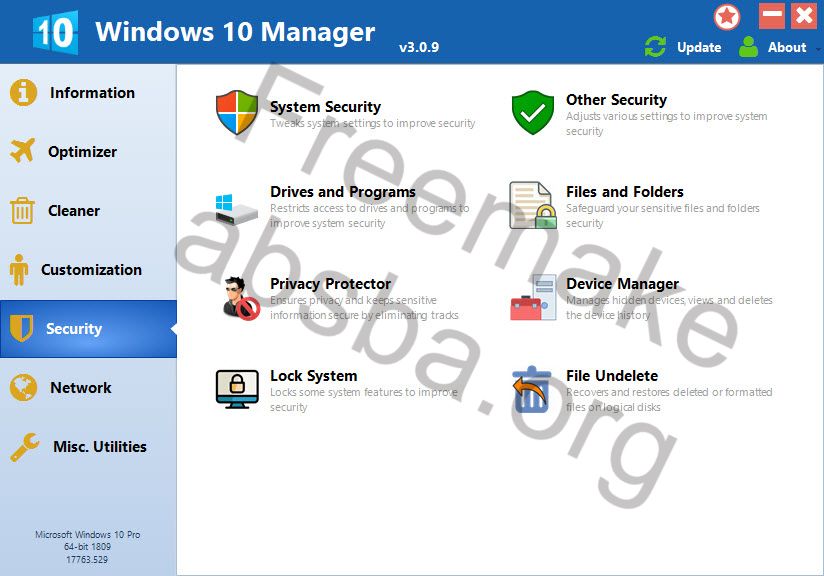This screenshot has height=576, width=824.
Task: Launch the Privacy Protector title
Action: pyautogui.click(x=331, y=284)
